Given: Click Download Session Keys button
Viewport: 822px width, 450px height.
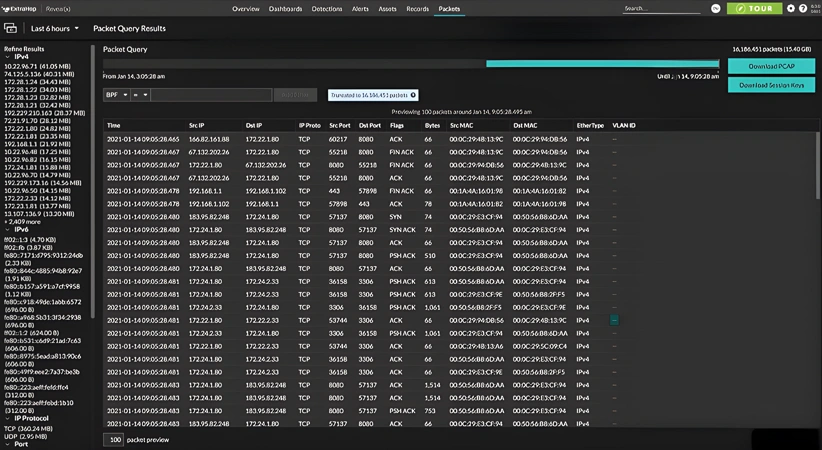Looking at the screenshot, I should pyautogui.click(x=771, y=85).
